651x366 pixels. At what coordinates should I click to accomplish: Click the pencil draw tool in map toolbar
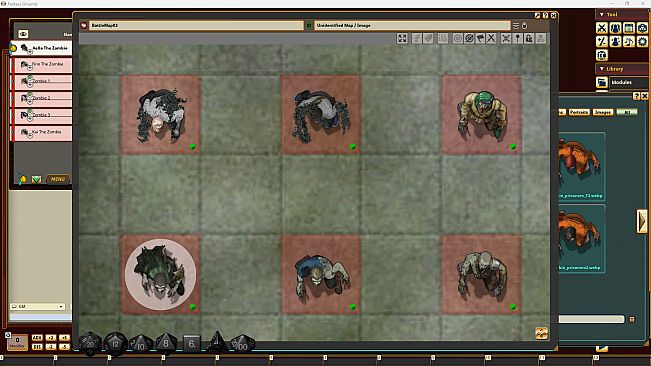416,39
